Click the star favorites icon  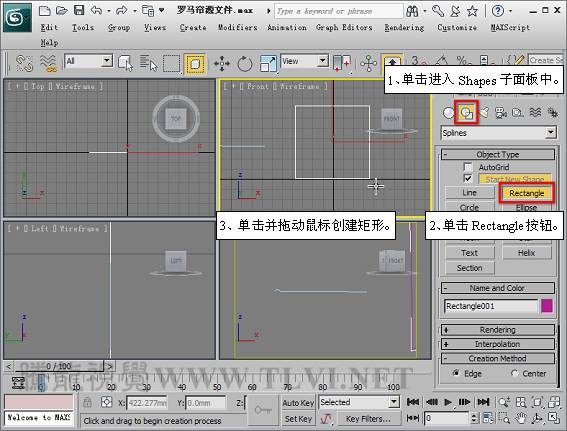pyautogui.click(x=472, y=11)
